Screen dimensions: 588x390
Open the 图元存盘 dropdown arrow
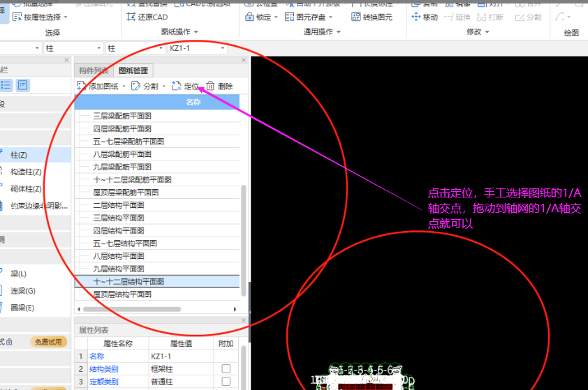(x=331, y=17)
